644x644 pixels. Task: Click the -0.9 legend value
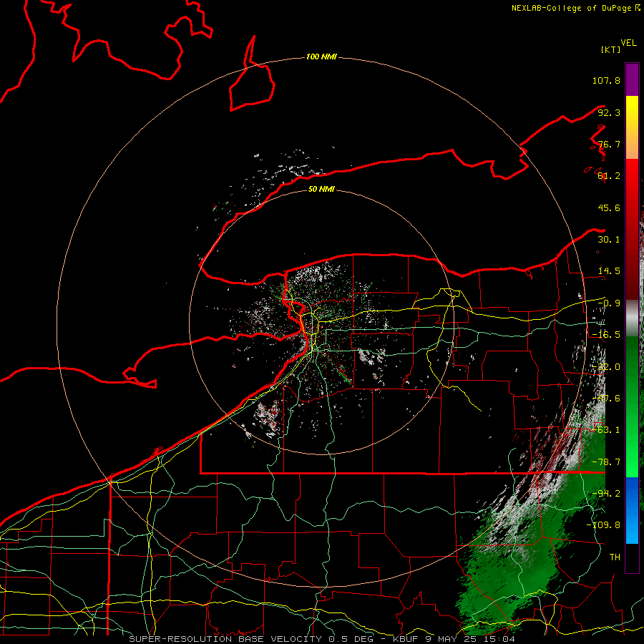(609, 303)
